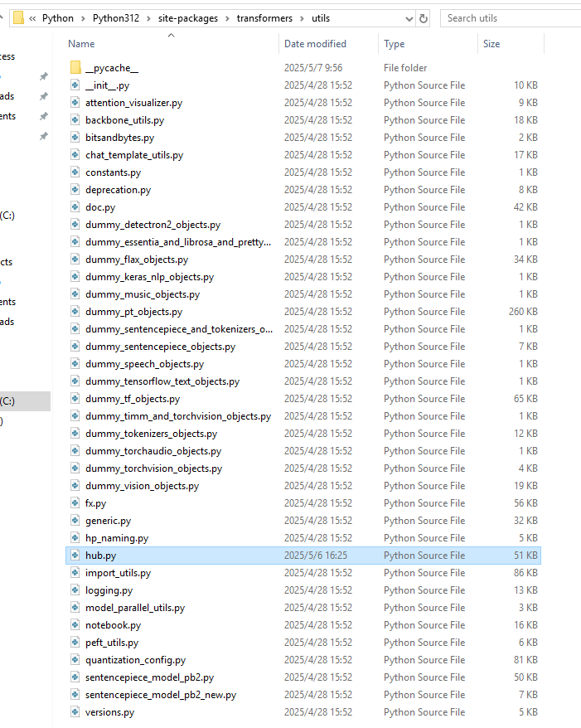Click the 2025/5/6 16:25 date of hub.py
This screenshot has width=581, height=728.
coord(316,556)
